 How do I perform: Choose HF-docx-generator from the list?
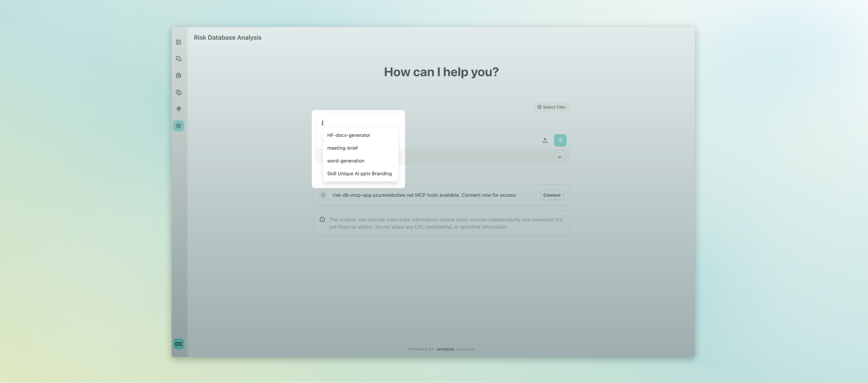(361, 135)
